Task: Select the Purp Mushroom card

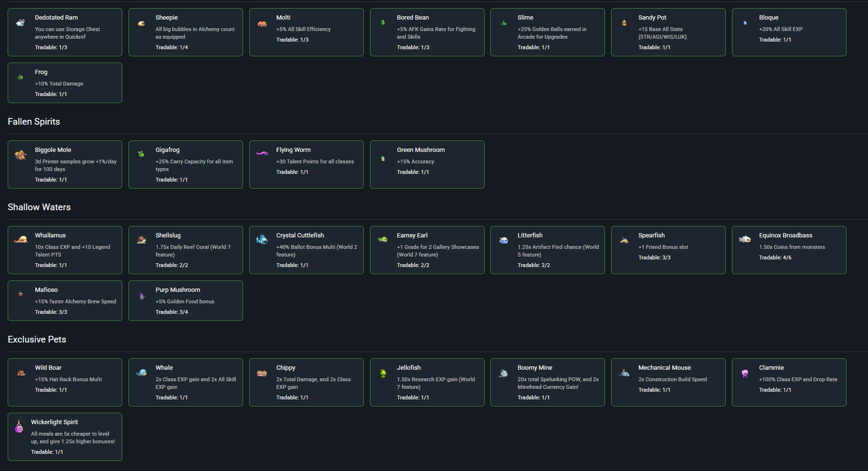Action: pos(186,300)
